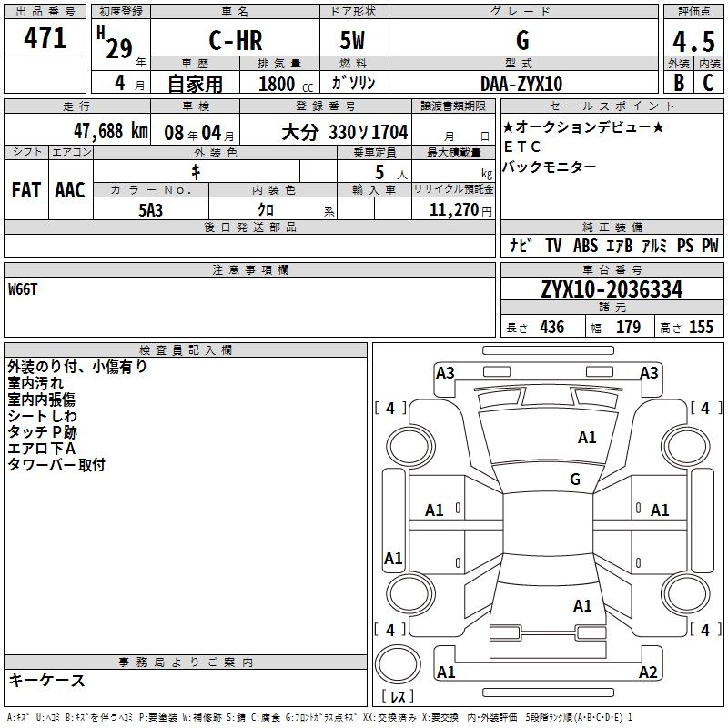Viewport: 728px width, 728px height.
Task: Click the 注意事項欄 section header
Action: 249,269
